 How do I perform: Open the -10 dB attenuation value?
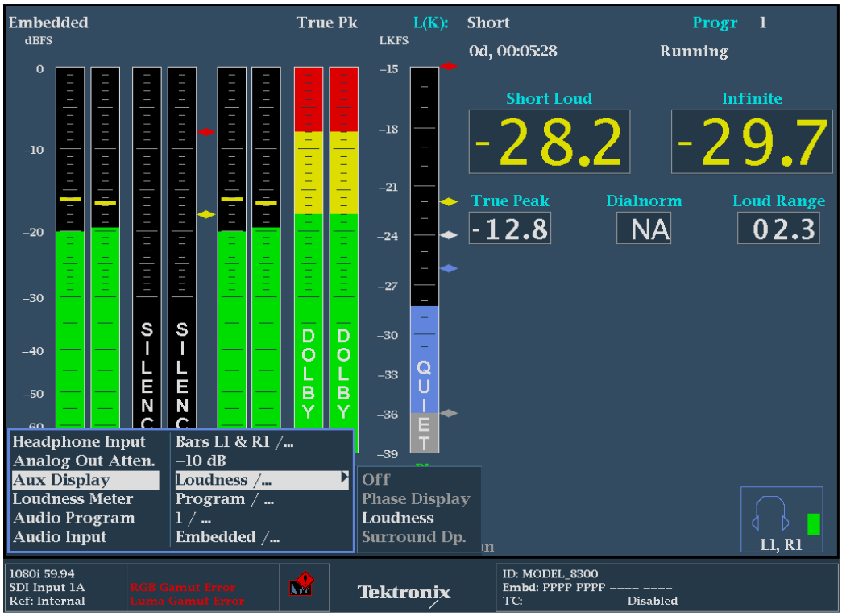[x=201, y=461]
